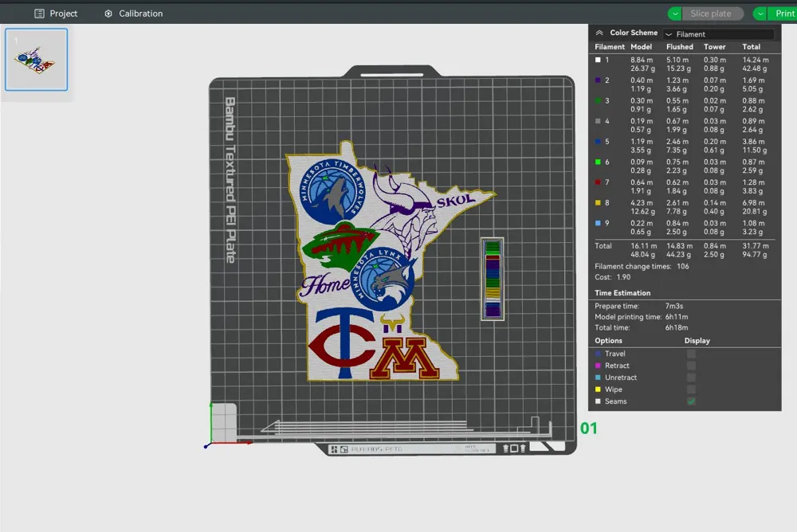Toggle Travel display checkbox

(x=691, y=354)
